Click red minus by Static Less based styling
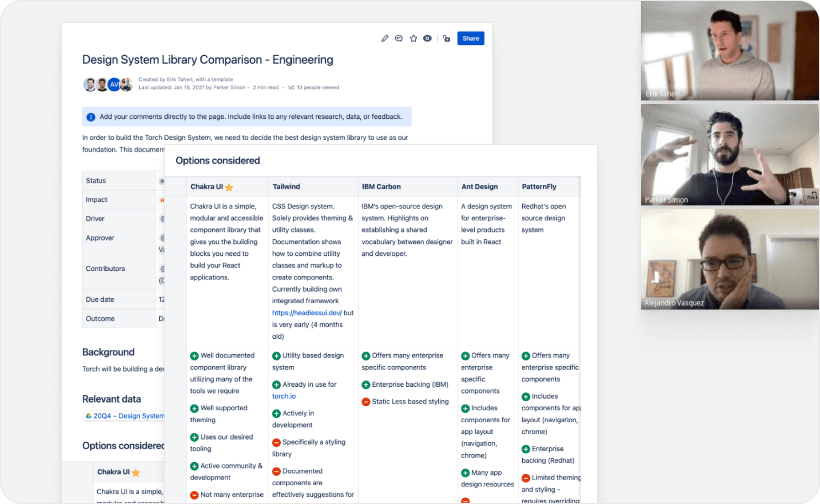 pyautogui.click(x=366, y=402)
